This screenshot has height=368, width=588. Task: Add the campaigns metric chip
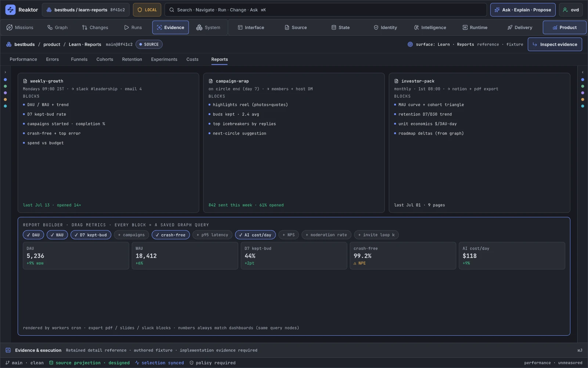(131, 235)
